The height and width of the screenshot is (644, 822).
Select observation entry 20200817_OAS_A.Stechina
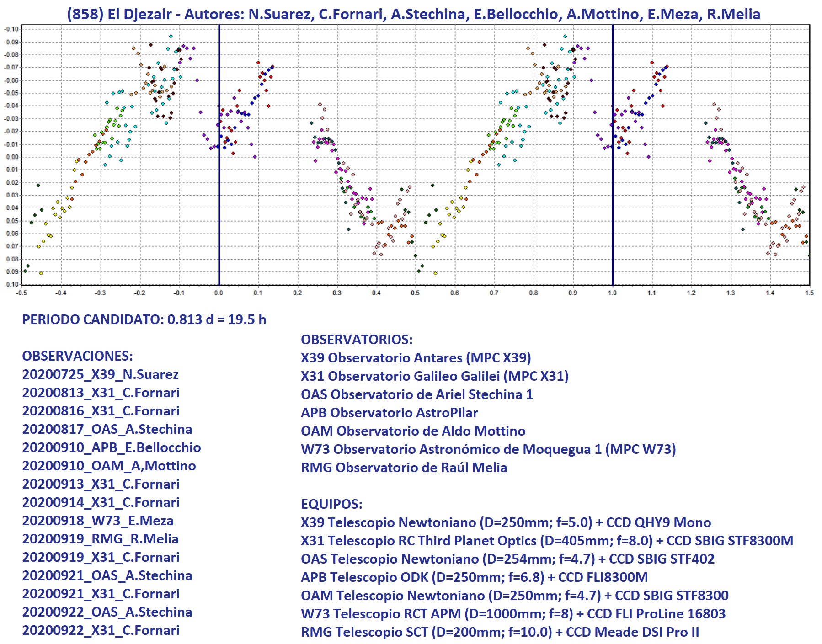pos(107,429)
